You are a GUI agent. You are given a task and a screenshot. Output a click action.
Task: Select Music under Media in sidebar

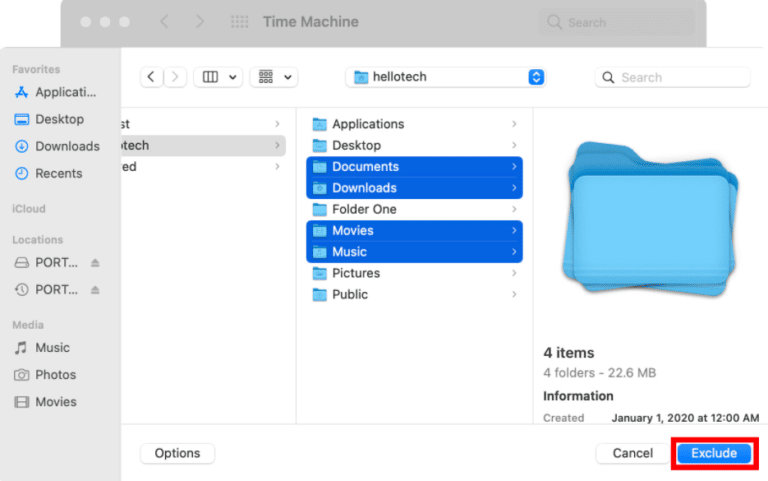pos(52,348)
